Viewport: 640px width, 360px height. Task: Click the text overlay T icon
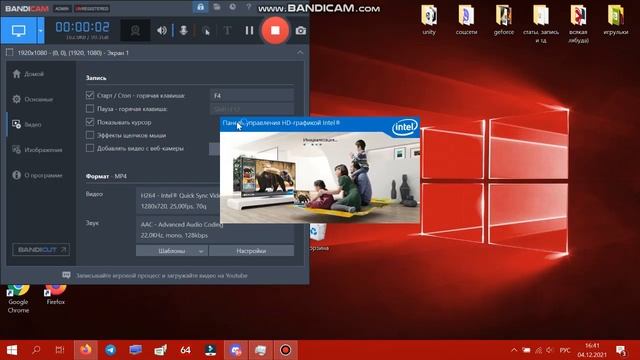(x=227, y=31)
